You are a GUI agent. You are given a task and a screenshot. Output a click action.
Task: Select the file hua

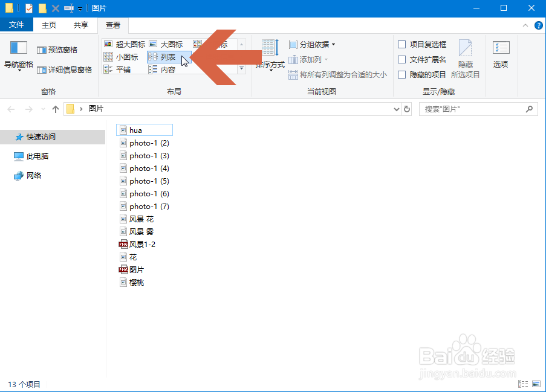click(x=145, y=130)
